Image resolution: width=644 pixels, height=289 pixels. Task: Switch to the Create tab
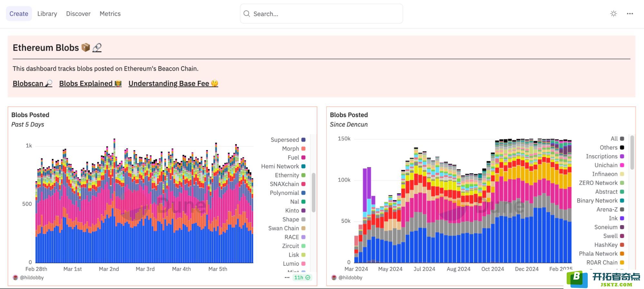pyautogui.click(x=19, y=14)
